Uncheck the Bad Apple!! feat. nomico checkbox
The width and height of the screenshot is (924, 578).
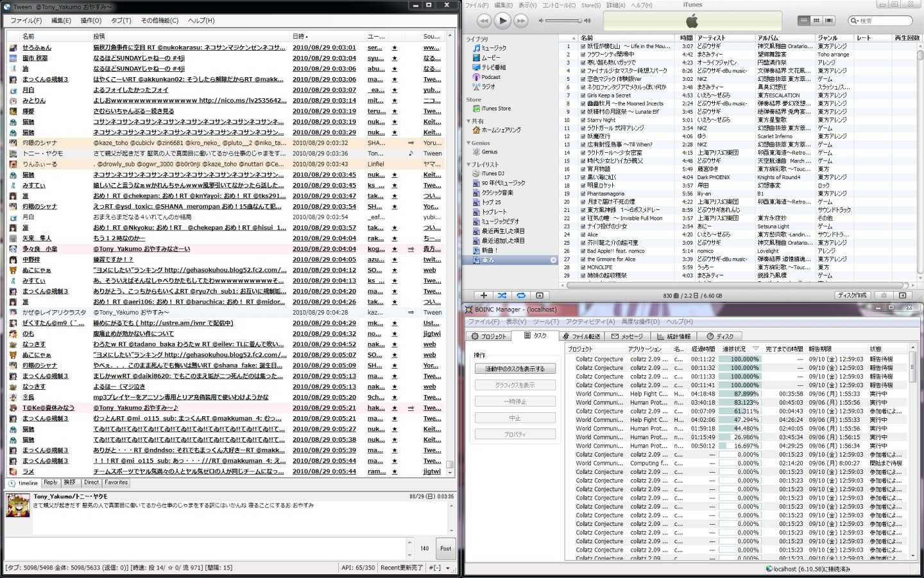(583, 251)
